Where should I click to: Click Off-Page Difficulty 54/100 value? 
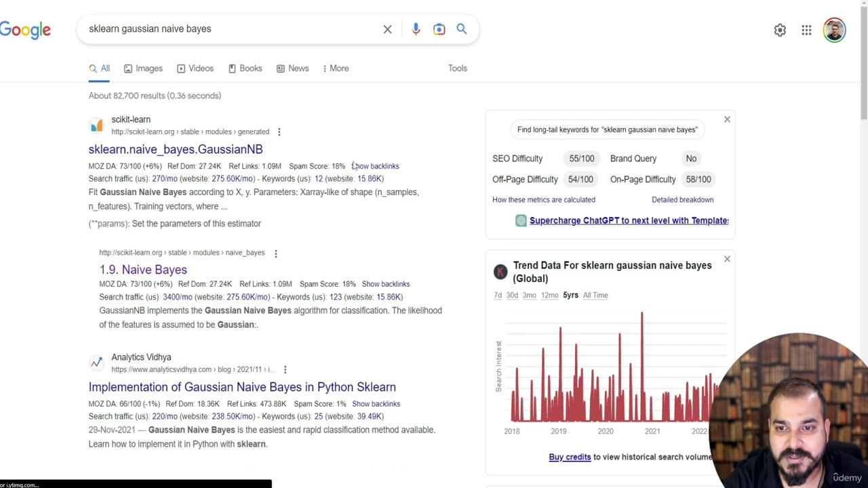[x=580, y=180]
